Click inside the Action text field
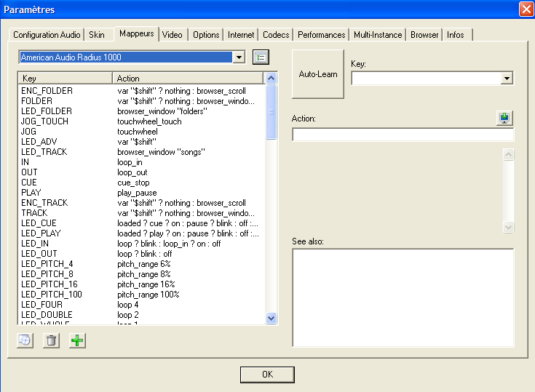535x392 pixels. (403, 135)
